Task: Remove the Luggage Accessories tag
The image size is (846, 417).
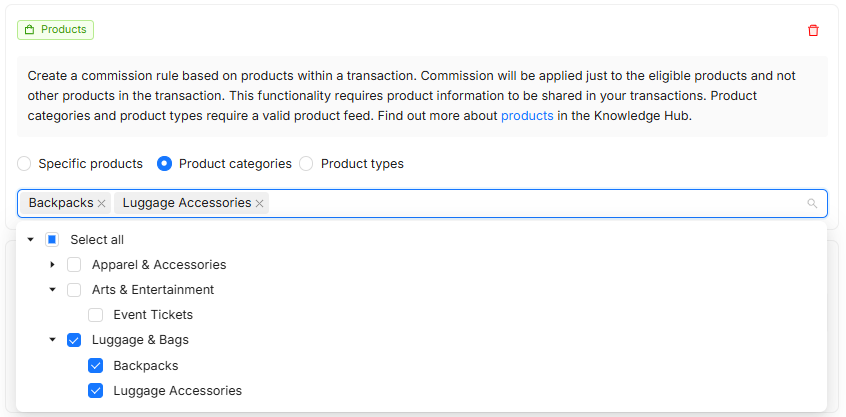Action: (x=260, y=203)
